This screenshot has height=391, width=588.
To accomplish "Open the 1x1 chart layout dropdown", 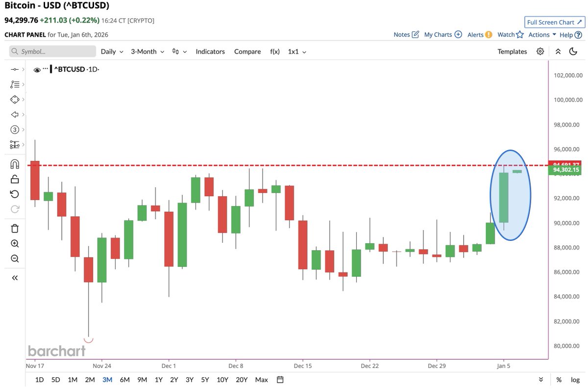I will pos(296,51).
